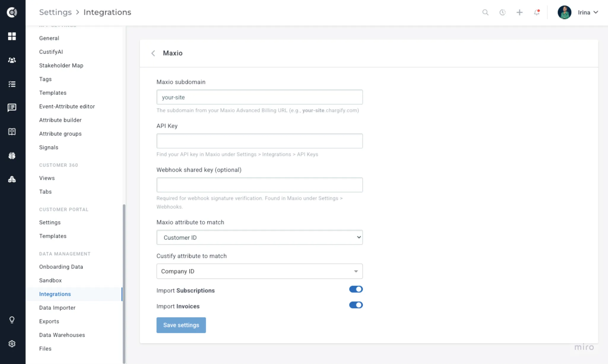Open the notifications bell icon
This screenshot has height=364, width=608.
click(536, 12)
